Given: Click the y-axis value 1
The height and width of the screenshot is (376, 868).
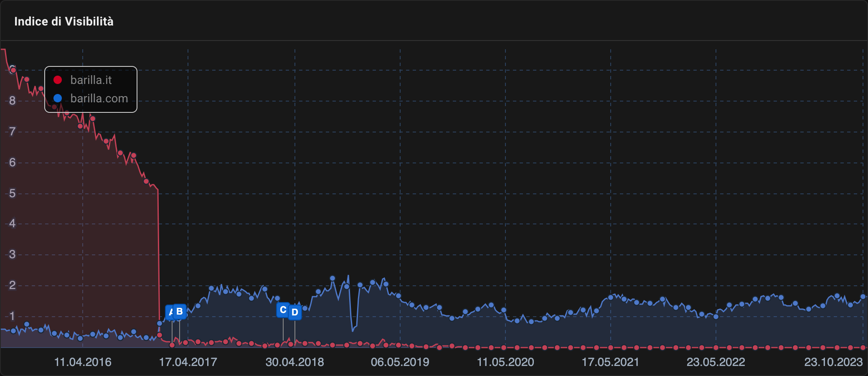Looking at the screenshot, I should (12, 316).
